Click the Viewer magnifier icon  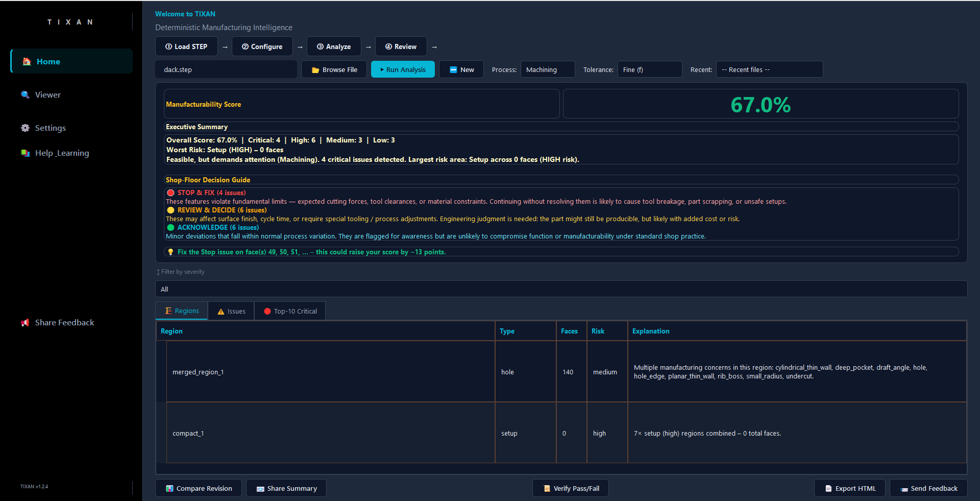tap(25, 94)
